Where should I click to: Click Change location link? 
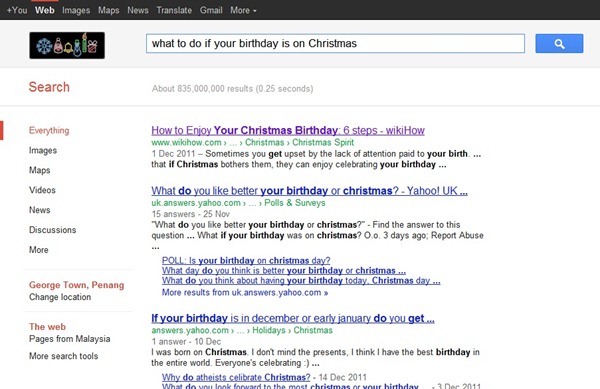[x=60, y=297]
